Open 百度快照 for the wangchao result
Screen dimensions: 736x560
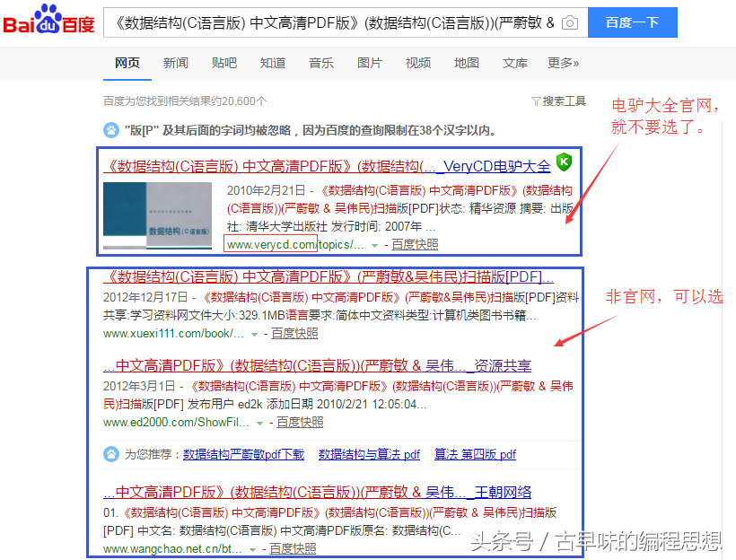(293, 548)
